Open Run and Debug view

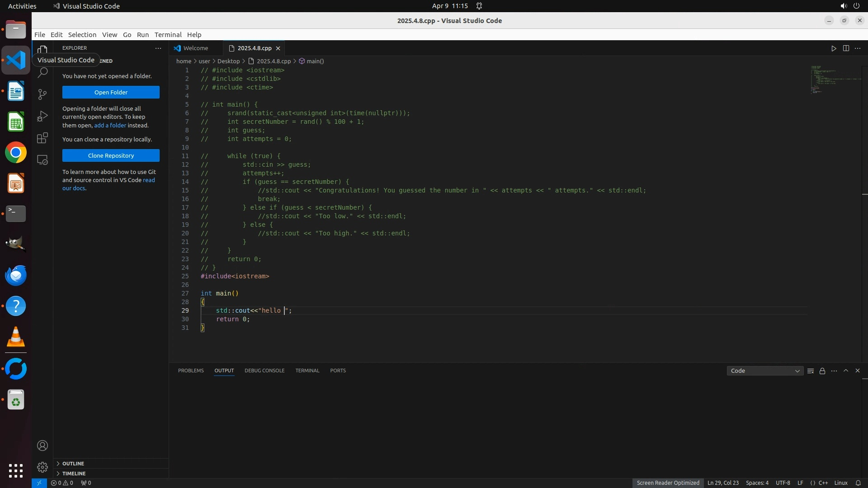[42, 116]
